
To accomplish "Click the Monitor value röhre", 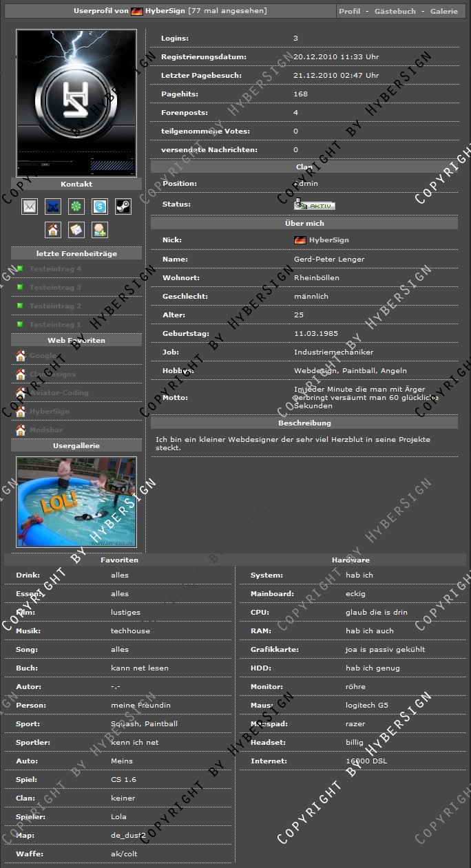I will click(355, 687).
